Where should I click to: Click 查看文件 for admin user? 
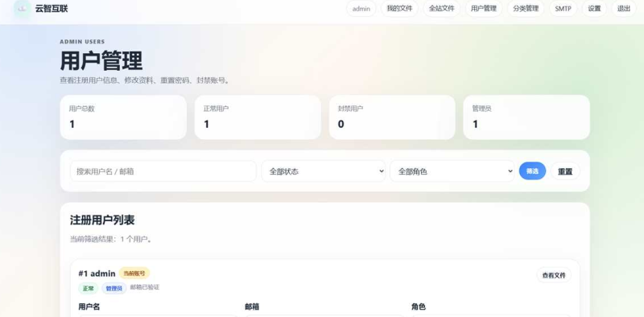[x=554, y=275]
